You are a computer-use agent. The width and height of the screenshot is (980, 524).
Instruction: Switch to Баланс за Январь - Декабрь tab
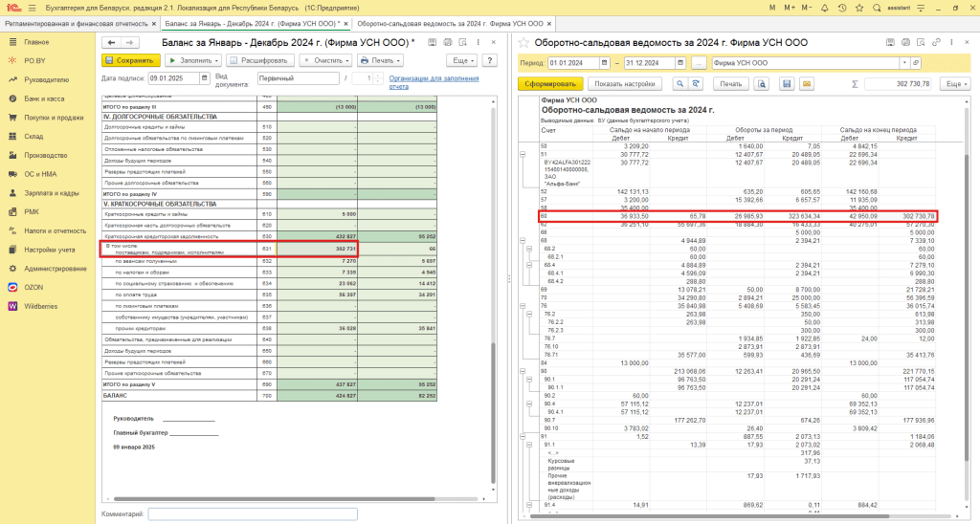(x=252, y=24)
